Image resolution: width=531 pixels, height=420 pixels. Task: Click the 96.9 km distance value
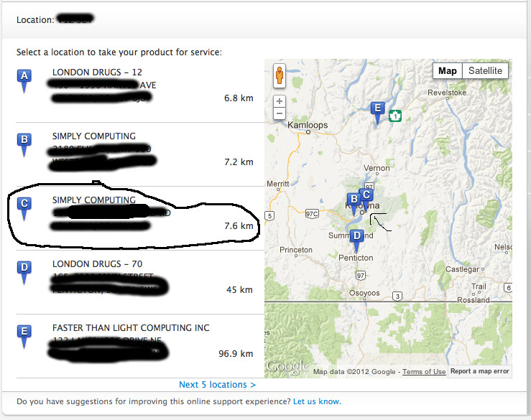pyautogui.click(x=236, y=354)
